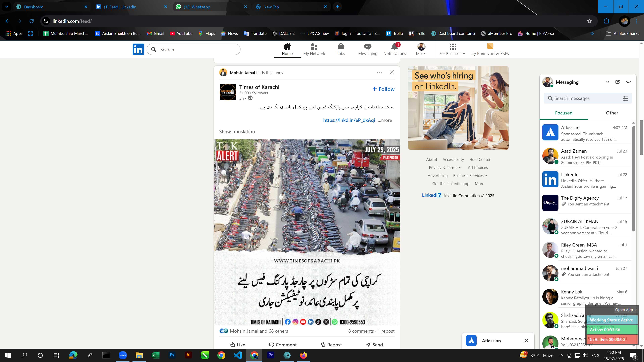Viewport: 644px width, 362px height.
Task: Switch to Dashboard browser tab
Action: (52, 7)
